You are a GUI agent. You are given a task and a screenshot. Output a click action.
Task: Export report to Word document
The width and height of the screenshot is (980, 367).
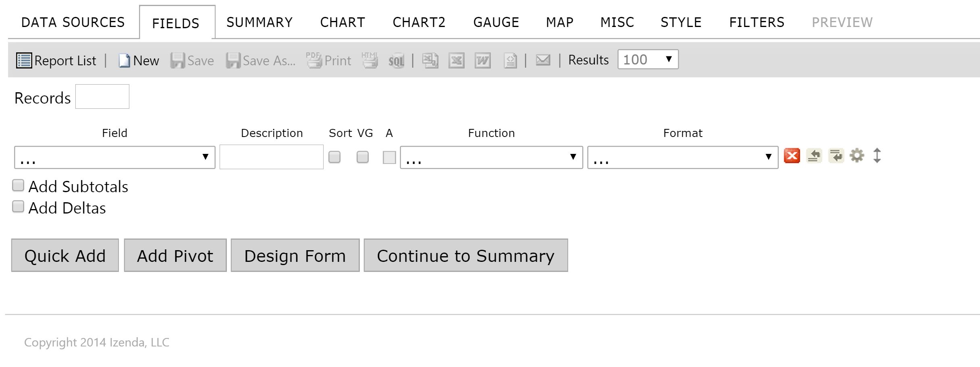482,61
